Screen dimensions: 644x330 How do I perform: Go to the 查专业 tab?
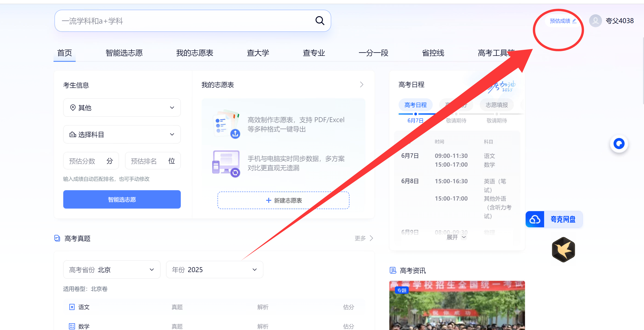314,53
